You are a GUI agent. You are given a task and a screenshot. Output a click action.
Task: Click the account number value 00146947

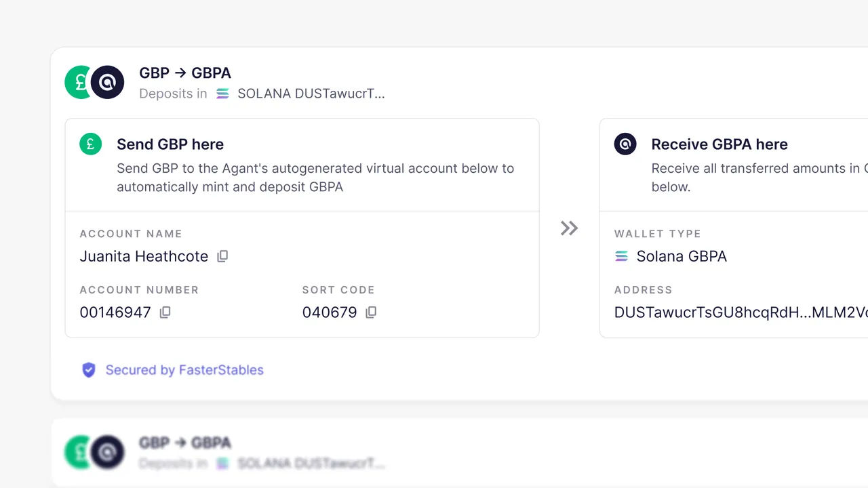coord(115,312)
